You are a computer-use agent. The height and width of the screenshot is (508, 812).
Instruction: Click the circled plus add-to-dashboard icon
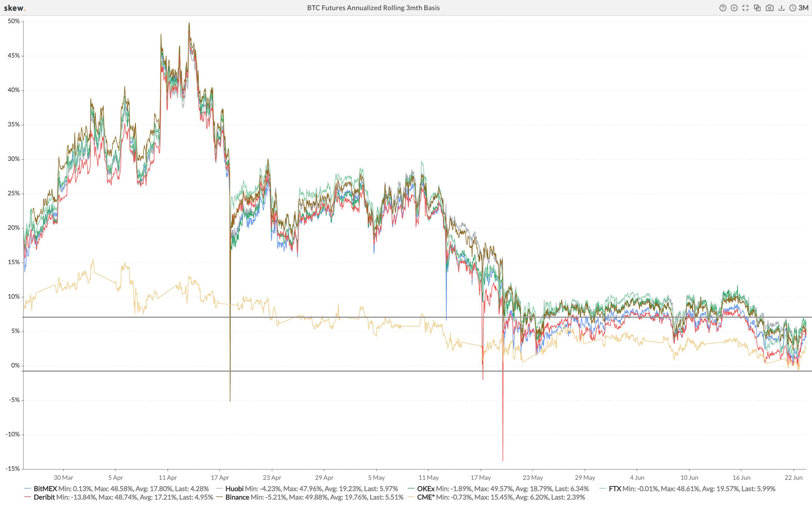[734, 8]
